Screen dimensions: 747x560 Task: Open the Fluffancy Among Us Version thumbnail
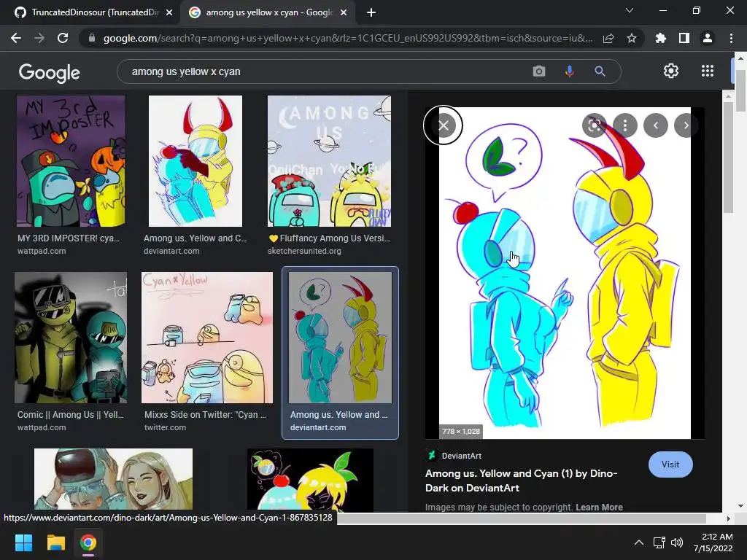click(329, 161)
